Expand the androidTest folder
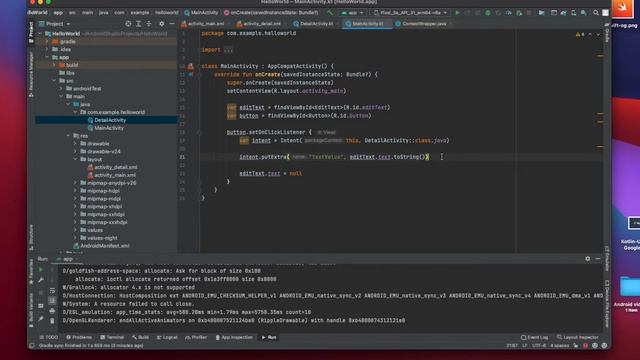Image resolution: width=640 pixels, height=360 pixels. 61,89
